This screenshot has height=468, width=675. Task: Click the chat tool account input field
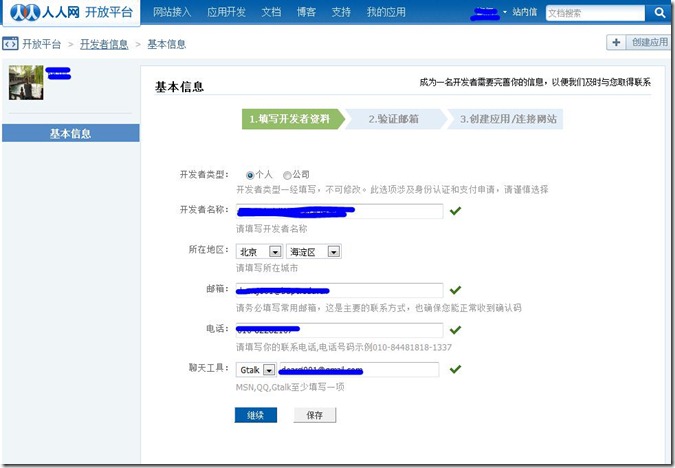point(359,369)
